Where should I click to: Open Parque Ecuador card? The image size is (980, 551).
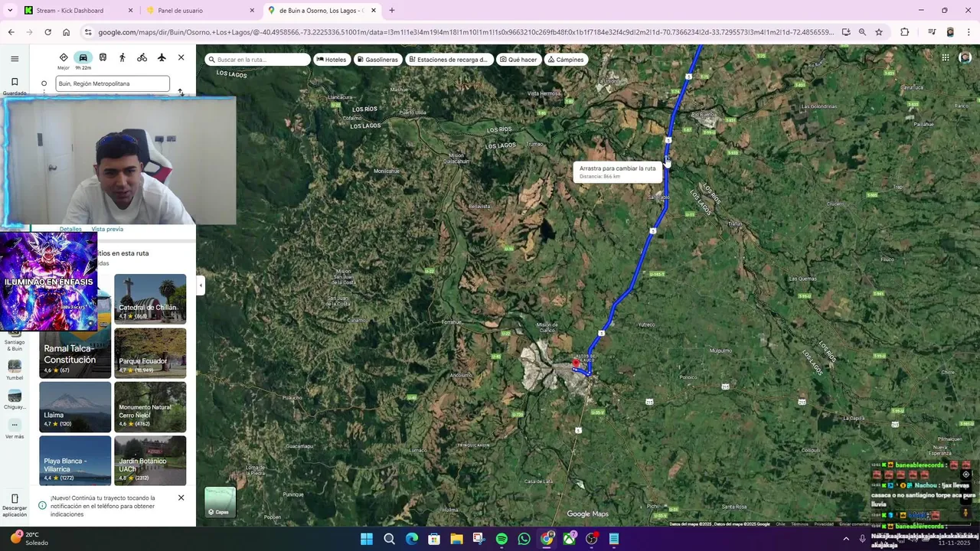coord(150,353)
